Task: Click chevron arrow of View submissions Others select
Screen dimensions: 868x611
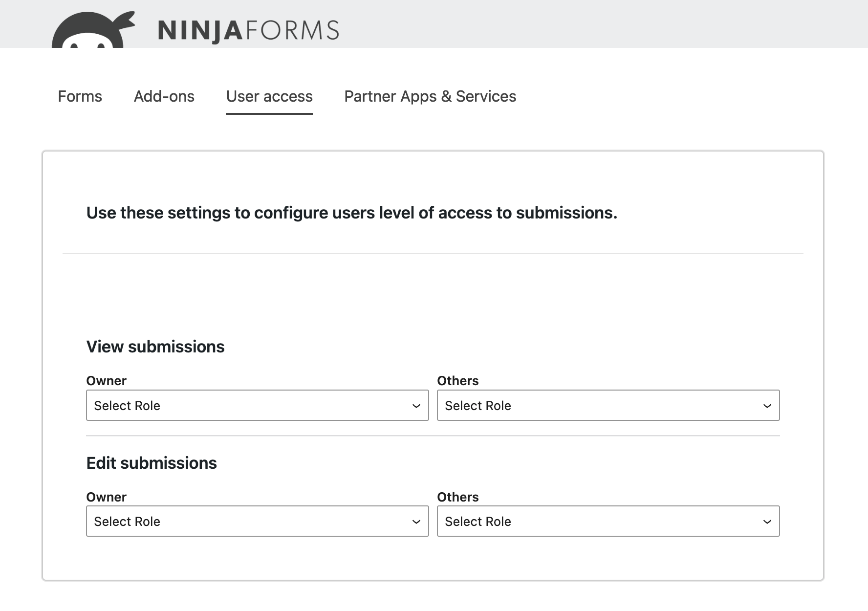Action: click(767, 406)
